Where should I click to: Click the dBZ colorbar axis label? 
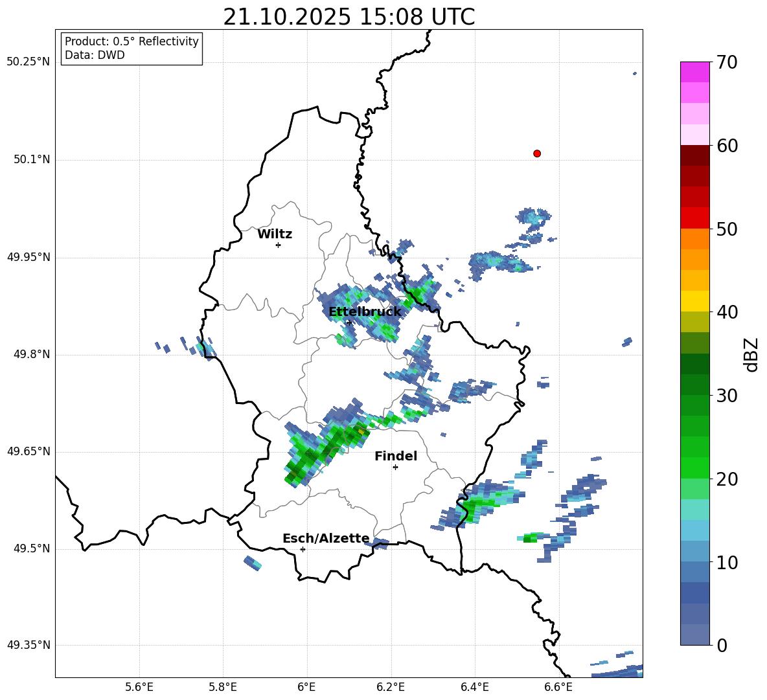click(751, 354)
